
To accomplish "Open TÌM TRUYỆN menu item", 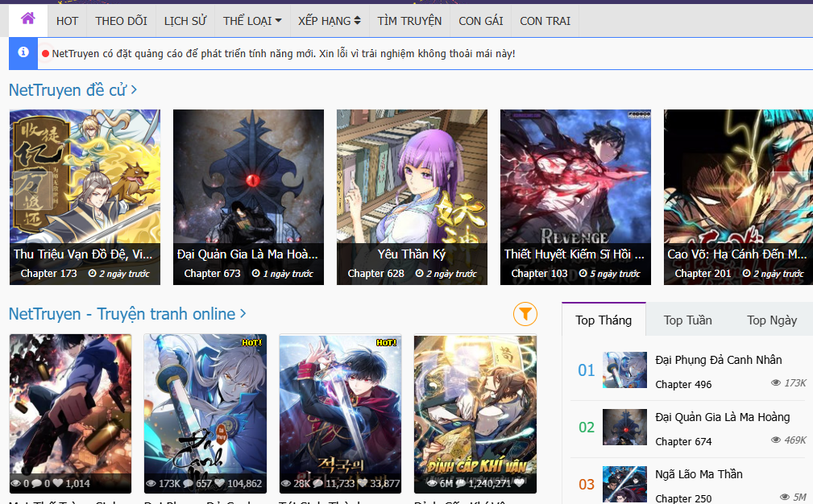I will point(409,21).
